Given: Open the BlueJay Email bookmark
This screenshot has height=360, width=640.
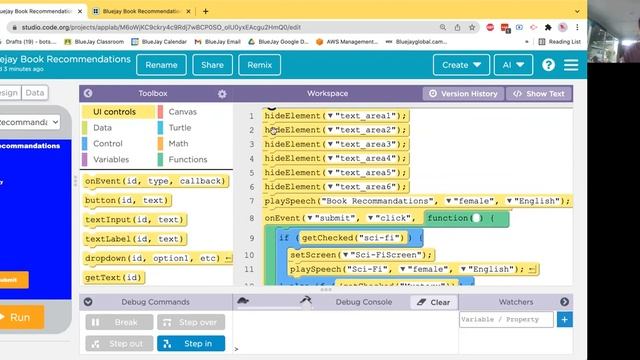Looking at the screenshot, I should click(x=218, y=42).
